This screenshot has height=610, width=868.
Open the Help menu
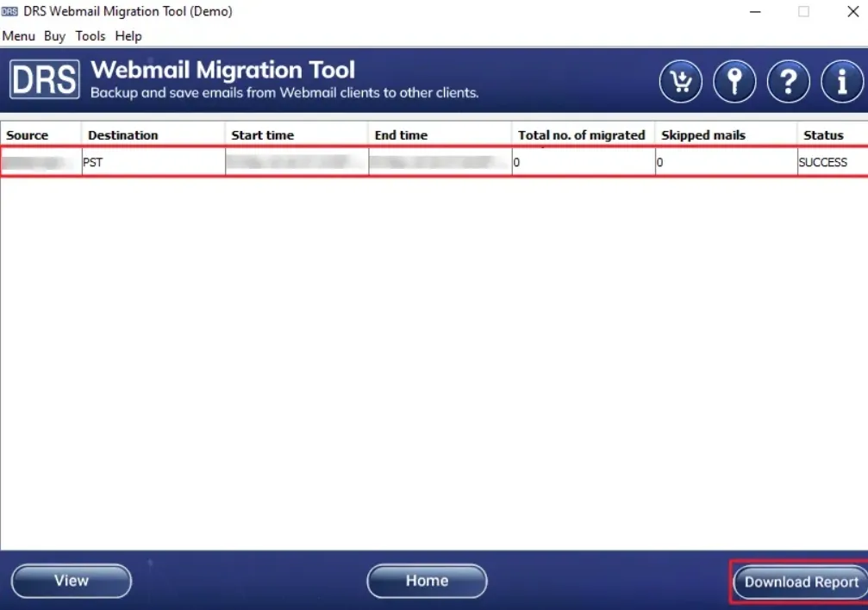[128, 36]
